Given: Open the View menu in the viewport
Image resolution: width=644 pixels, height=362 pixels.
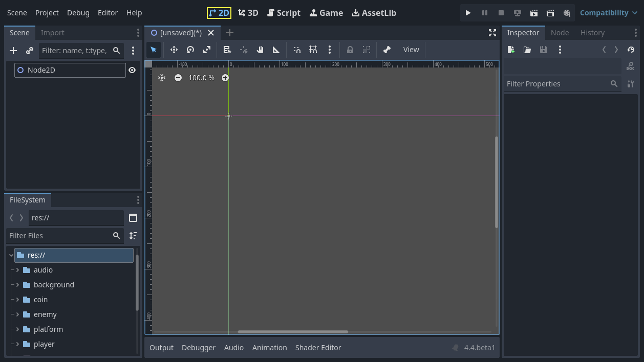Looking at the screenshot, I should 411,50.
